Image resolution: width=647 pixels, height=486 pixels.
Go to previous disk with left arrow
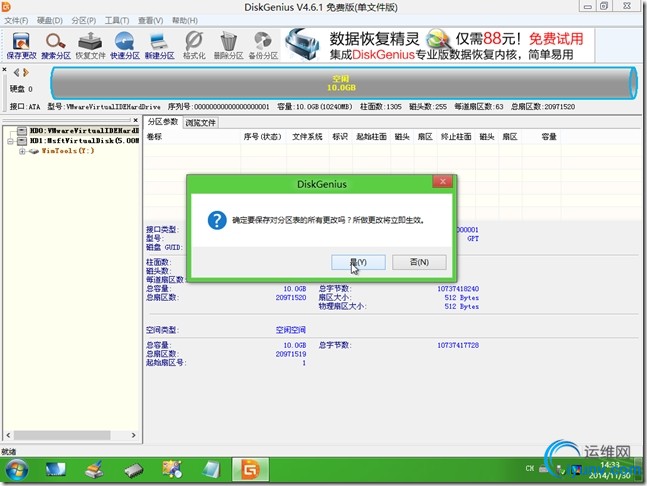(x=16, y=73)
